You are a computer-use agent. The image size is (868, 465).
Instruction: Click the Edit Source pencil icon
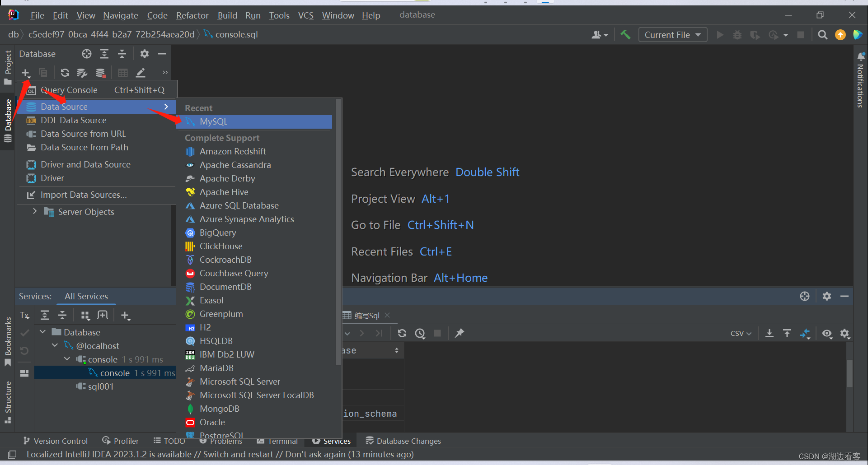[x=141, y=73]
